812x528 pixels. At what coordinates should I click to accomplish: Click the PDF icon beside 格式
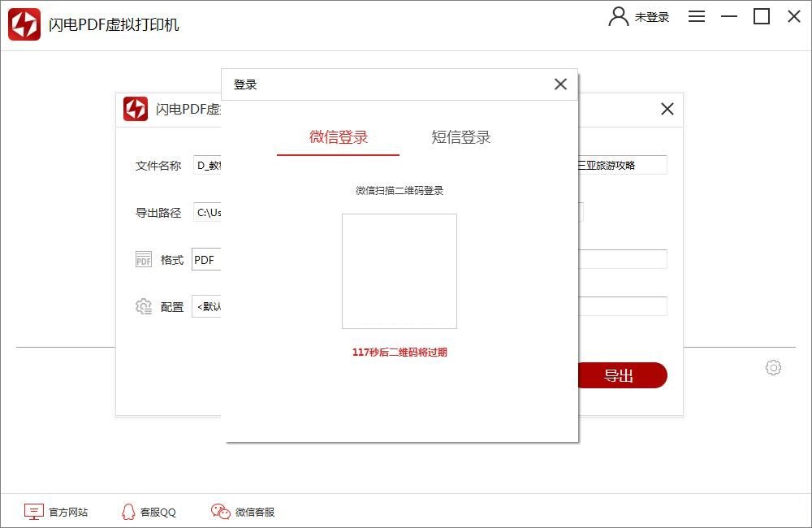coord(143,259)
